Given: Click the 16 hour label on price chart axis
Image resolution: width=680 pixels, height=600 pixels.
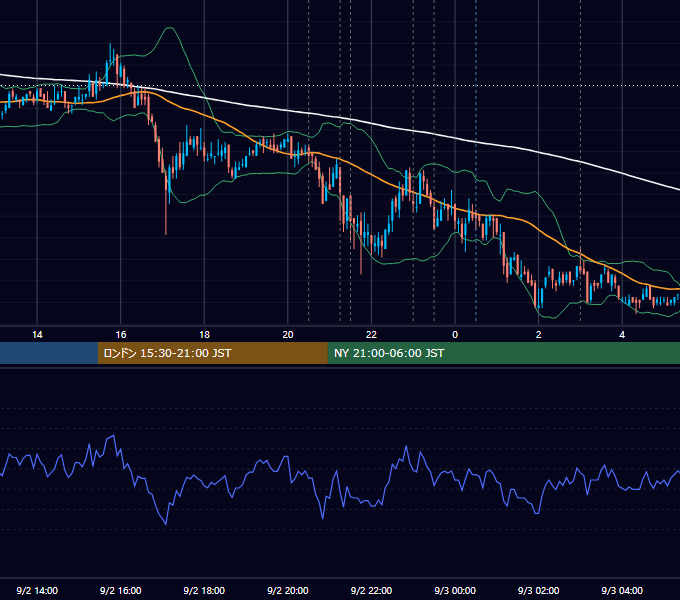Looking at the screenshot, I should 121,334.
